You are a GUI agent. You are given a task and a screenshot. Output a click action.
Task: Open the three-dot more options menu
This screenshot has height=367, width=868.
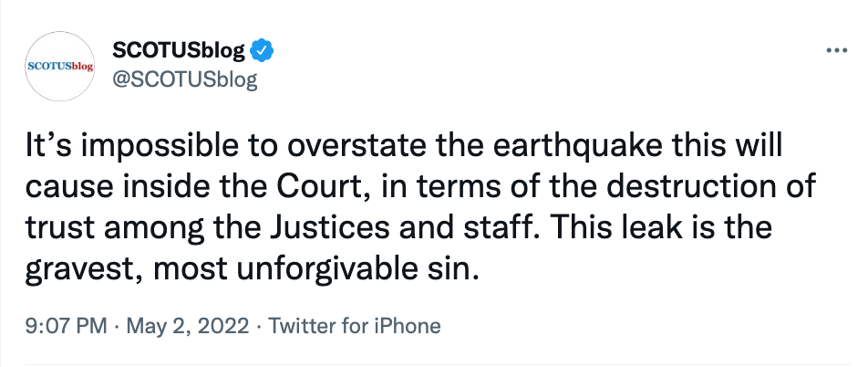[836, 51]
